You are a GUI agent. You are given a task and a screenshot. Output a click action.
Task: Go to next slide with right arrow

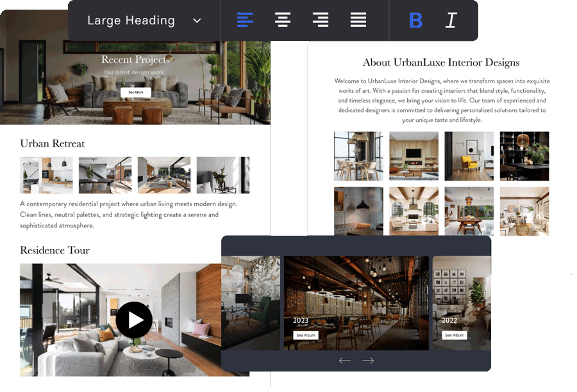[x=368, y=361]
